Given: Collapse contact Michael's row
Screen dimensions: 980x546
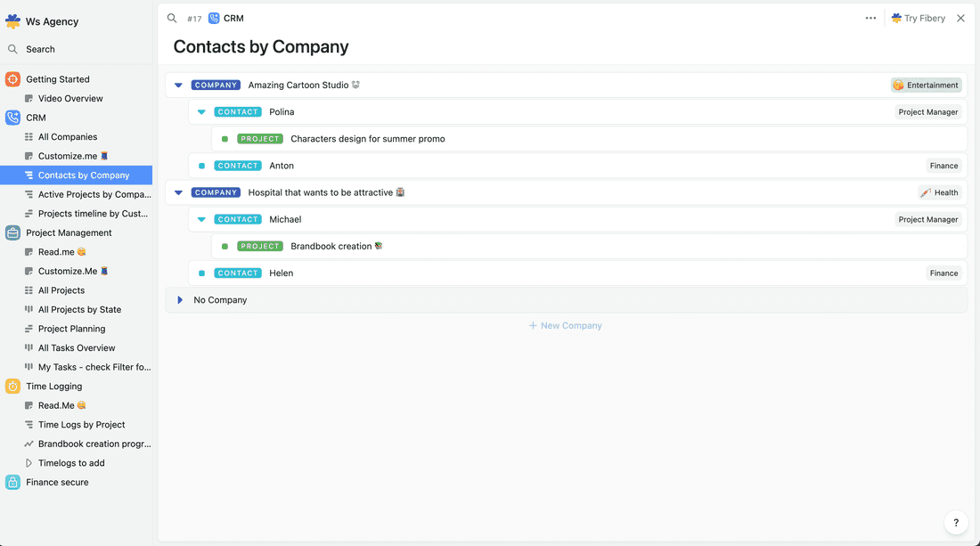Looking at the screenshot, I should click(201, 219).
